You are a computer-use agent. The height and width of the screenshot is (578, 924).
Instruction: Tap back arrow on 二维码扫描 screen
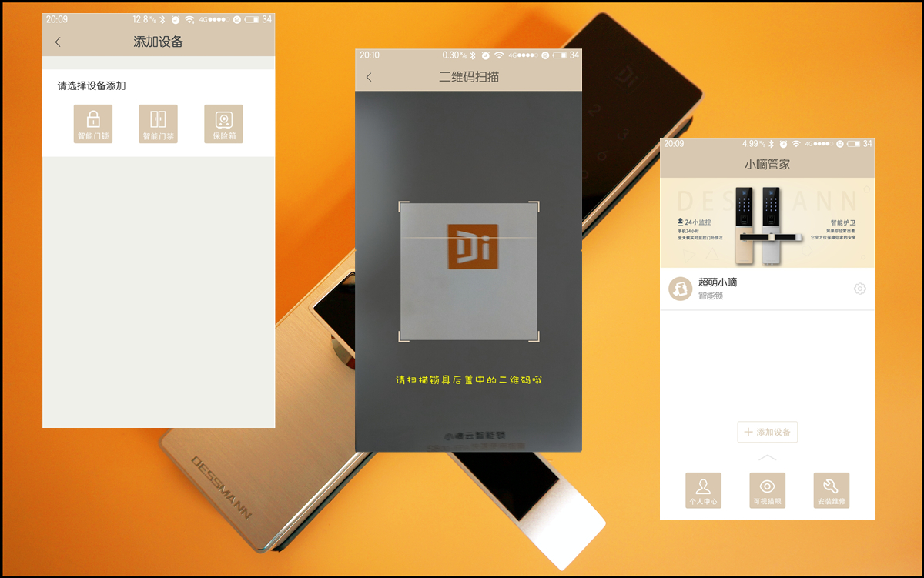click(369, 77)
